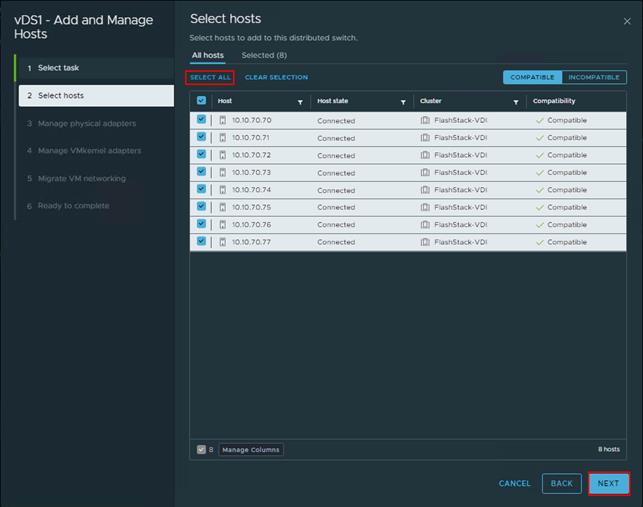Click the CANCEL button
The width and height of the screenshot is (643, 507).
coord(515,484)
